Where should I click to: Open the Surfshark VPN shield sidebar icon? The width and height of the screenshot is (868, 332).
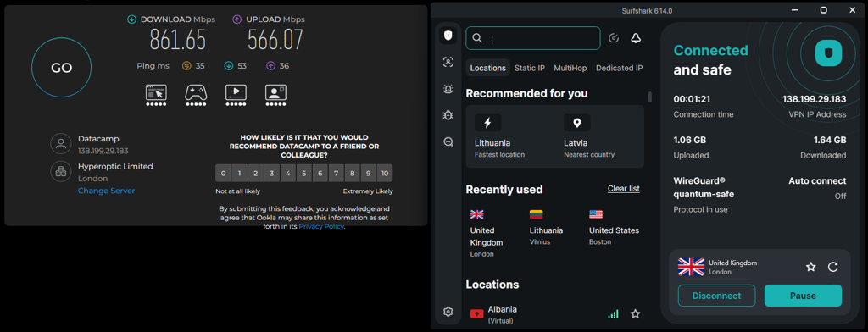click(x=448, y=36)
